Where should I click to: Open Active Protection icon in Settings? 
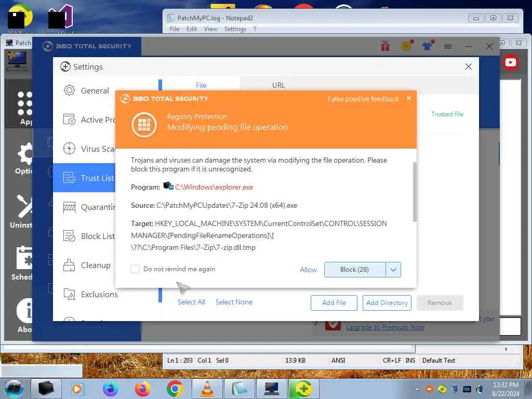(69, 119)
